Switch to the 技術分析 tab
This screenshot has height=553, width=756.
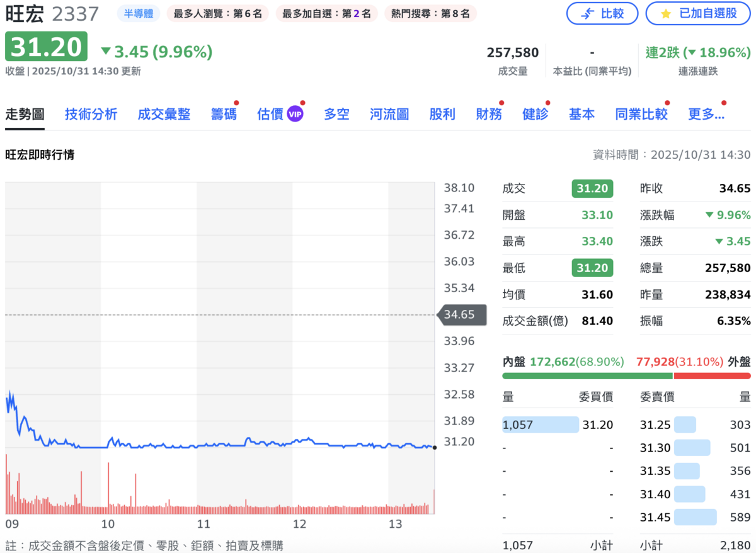[91, 114]
